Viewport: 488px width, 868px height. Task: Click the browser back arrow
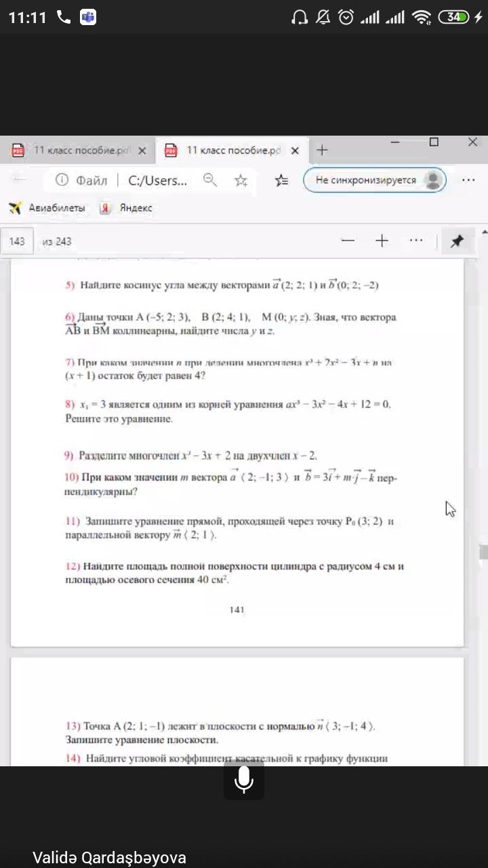point(20,180)
